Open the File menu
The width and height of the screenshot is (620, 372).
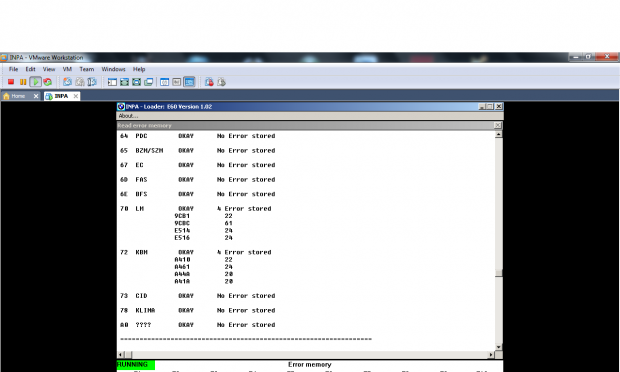(13, 69)
